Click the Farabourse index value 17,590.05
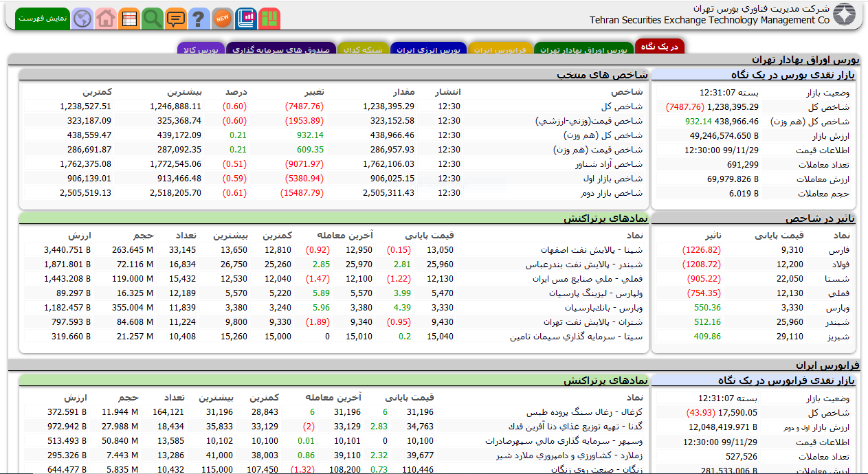868x474 pixels. click(737, 413)
